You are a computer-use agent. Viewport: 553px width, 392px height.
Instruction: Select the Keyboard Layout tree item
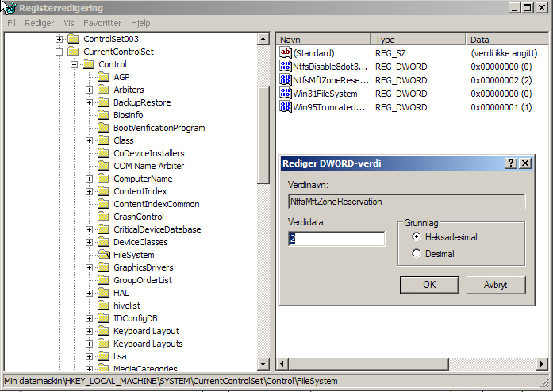pyautogui.click(x=146, y=331)
